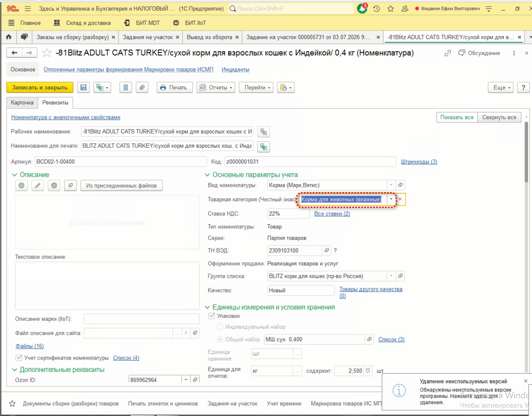Open the 1C main menu hamburger icon
The width and height of the screenshot is (532, 416).
pos(28,8)
